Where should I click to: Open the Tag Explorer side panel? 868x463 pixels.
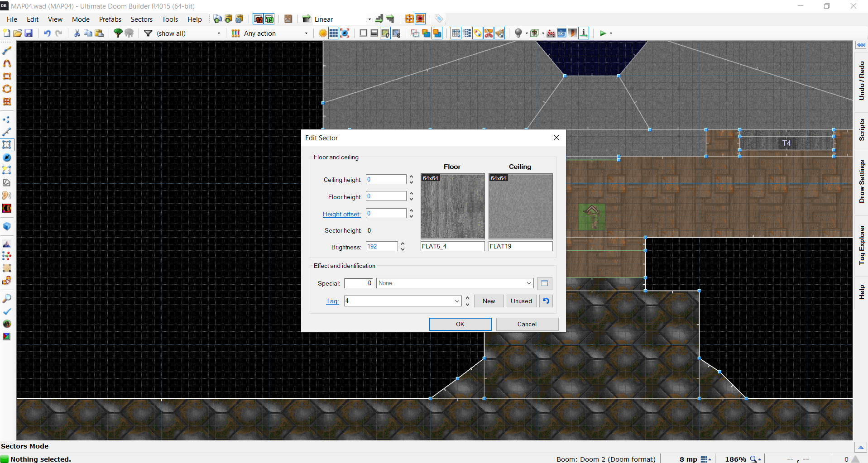coord(861,244)
